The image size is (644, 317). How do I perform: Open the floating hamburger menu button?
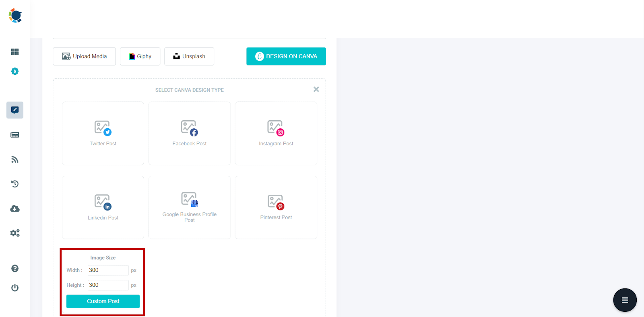coord(625,300)
